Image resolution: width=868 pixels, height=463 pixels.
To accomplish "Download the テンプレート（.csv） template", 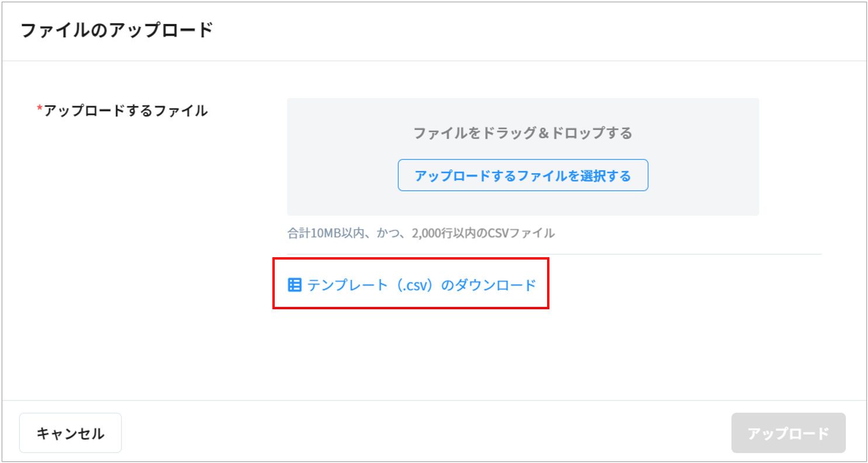I will [421, 285].
